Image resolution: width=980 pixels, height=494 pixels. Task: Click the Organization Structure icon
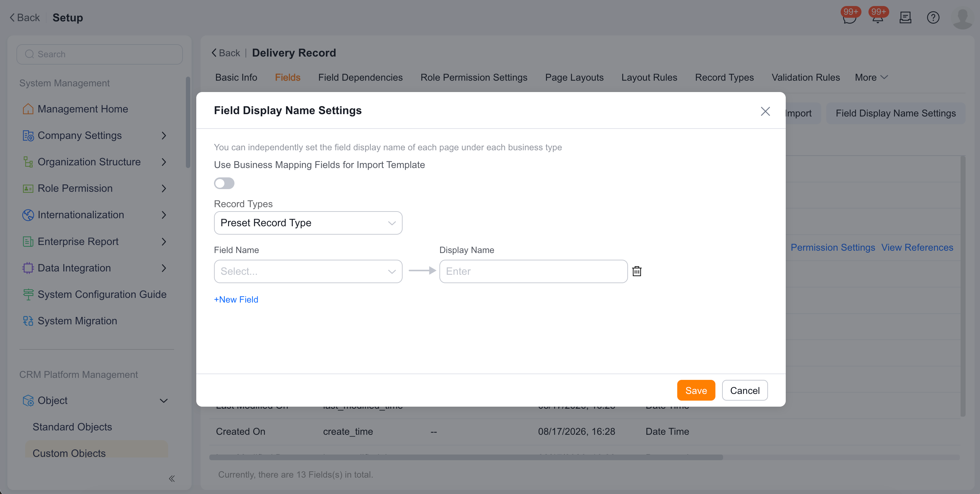28,162
